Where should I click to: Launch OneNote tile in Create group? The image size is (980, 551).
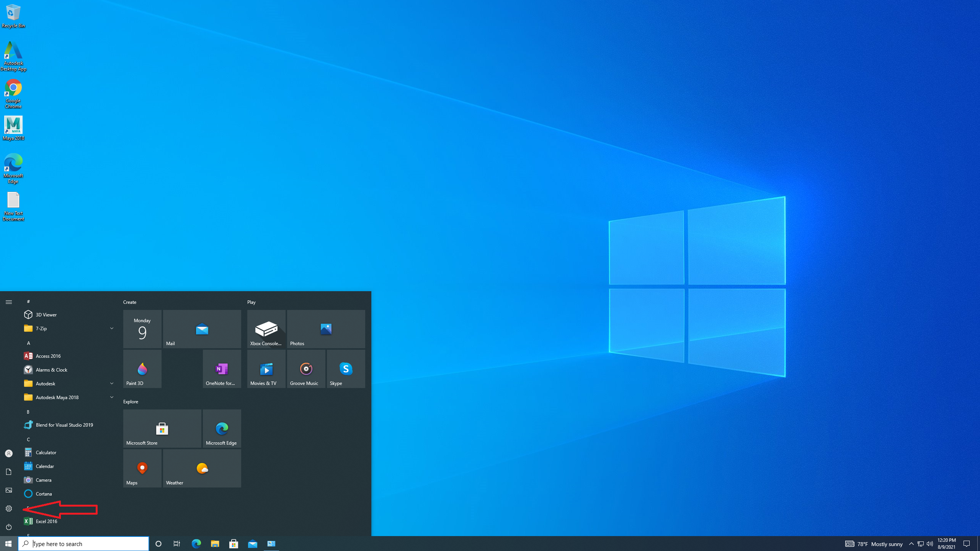point(222,368)
